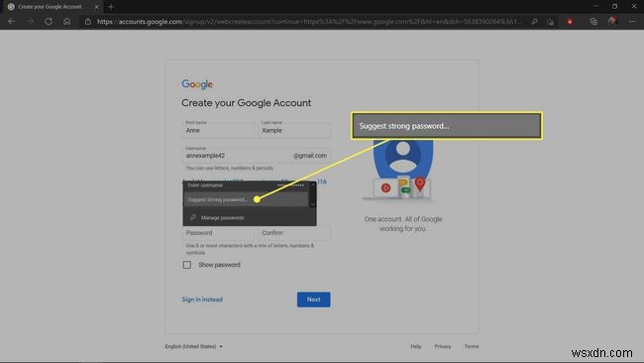Open the browser home page icon
The height and width of the screenshot is (363, 644).
tap(67, 22)
